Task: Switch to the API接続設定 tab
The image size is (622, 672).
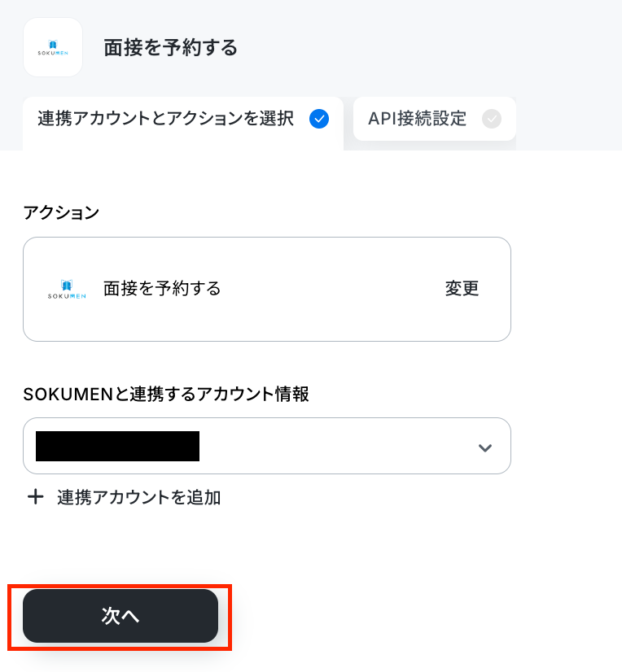Action: [434, 119]
